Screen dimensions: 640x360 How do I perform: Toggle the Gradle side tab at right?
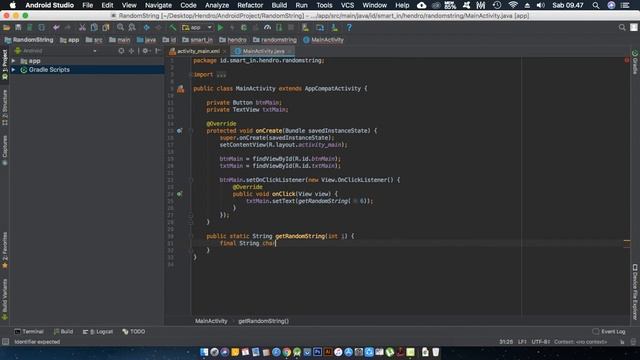tap(635, 62)
